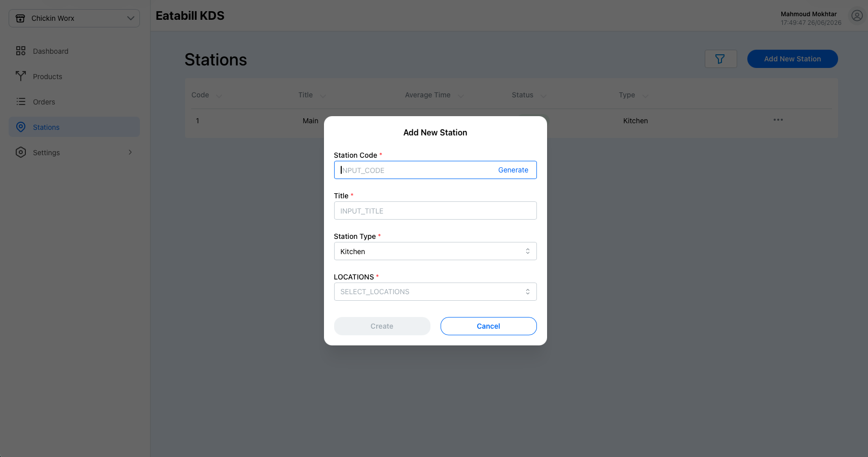Open the Orders section
Viewport: 868px width, 457px height.
tap(74, 101)
